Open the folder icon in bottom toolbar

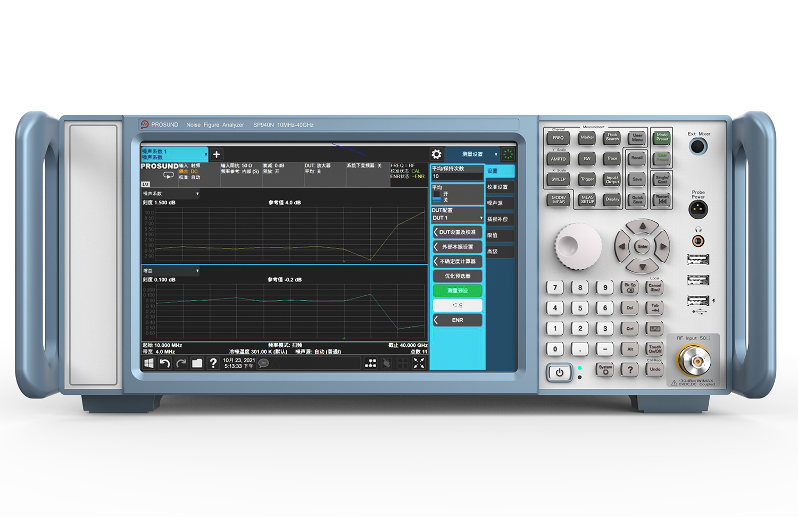tap(197, 363)
